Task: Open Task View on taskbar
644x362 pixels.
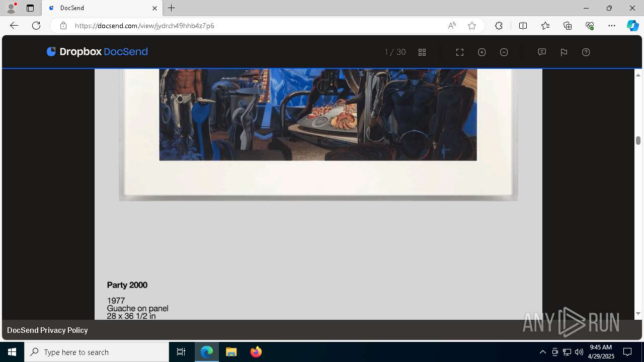Action: coord(181,352)
